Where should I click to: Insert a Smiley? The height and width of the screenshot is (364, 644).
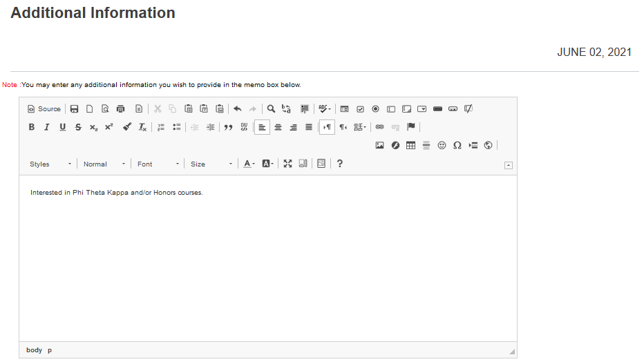(x=442, y=145)
